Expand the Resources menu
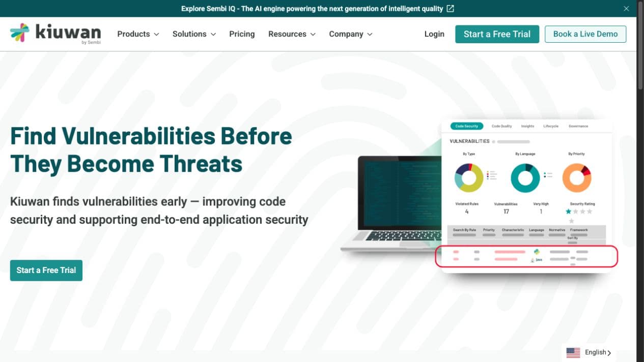 point(292,34)
